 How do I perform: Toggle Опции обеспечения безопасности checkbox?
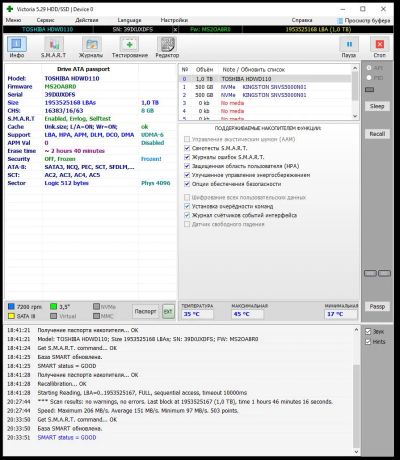pos(187,184)
